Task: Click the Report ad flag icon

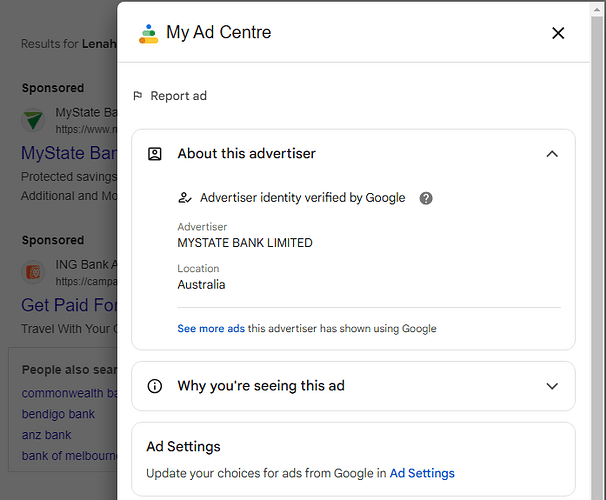Action: point(138,95)
